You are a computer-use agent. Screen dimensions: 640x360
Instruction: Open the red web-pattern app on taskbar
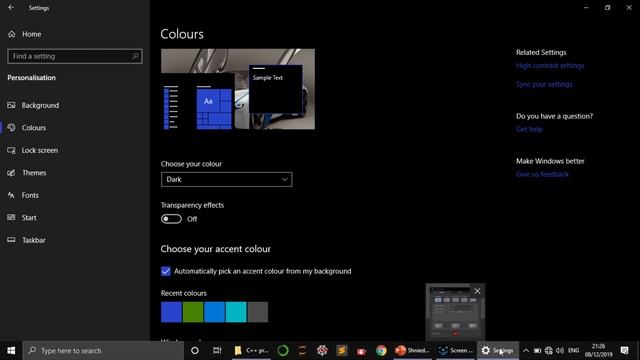[x=322, y=351]
